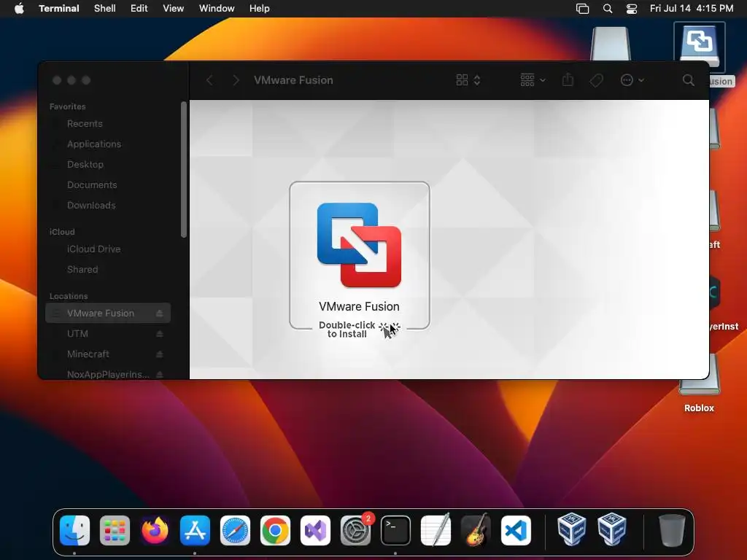Screen dimensions: 747x560
Task: Select VMware Fusion disk icon on desktop
Action: pos(700,46)
